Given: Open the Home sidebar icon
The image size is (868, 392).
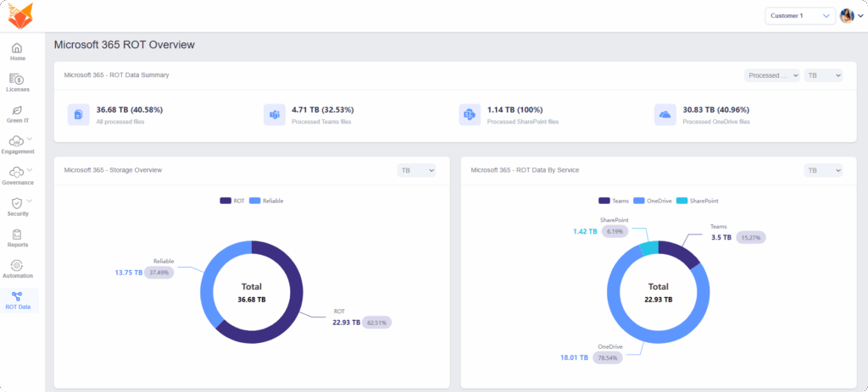Looking at the screenshot, I should coord(17,47).
